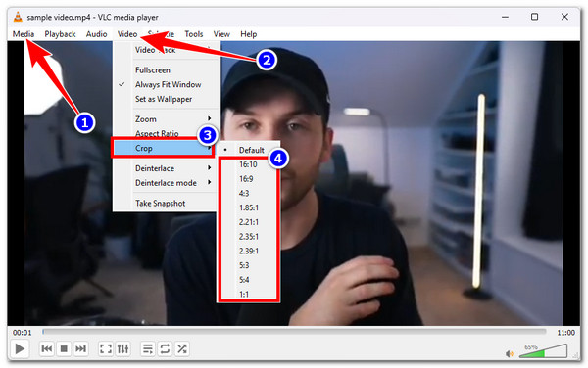Screen dimensions: 588x368
Task: Stop playback with the stop button
Action: (64, 348)
